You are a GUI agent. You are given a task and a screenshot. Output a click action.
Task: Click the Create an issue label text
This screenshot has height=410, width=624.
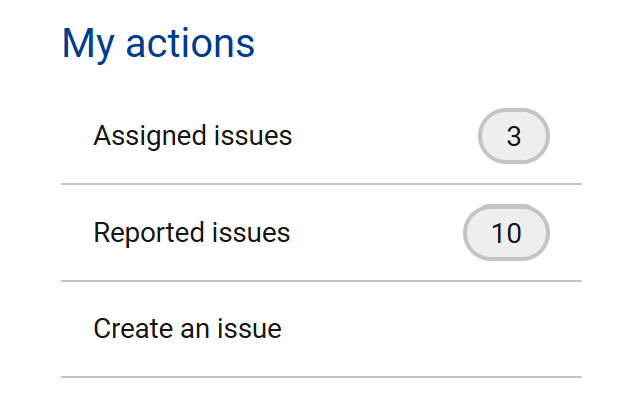[188, 329]
